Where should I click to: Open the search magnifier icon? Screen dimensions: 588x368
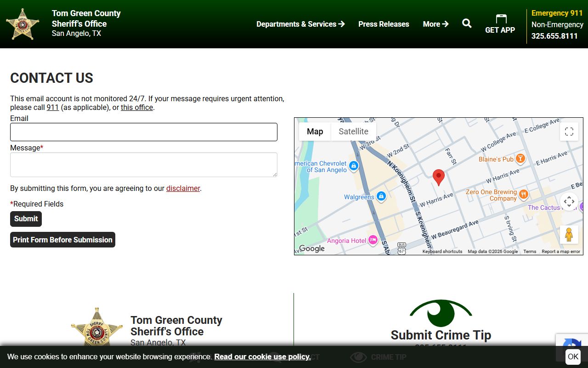(467, 23)
